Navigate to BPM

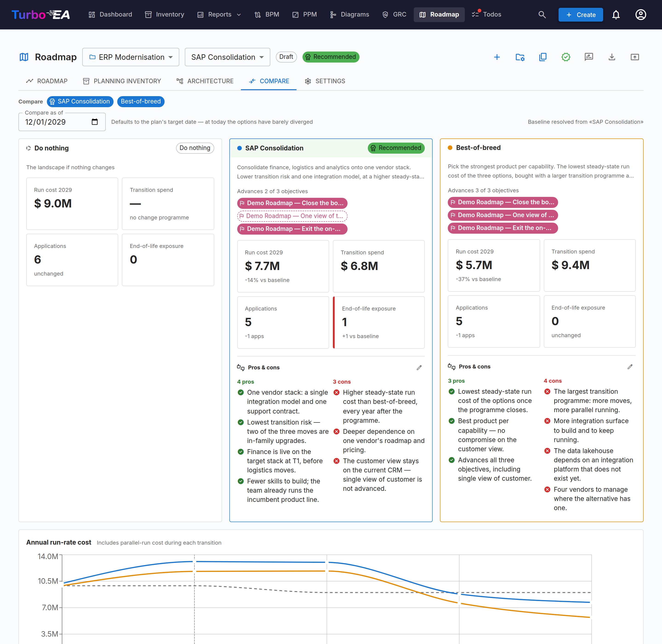click(x=267, y=14)
